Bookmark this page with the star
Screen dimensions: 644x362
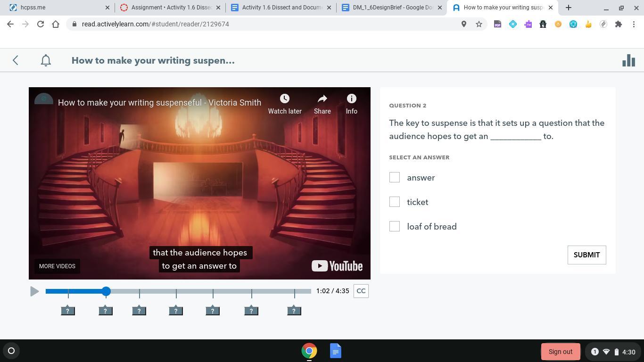479,24
